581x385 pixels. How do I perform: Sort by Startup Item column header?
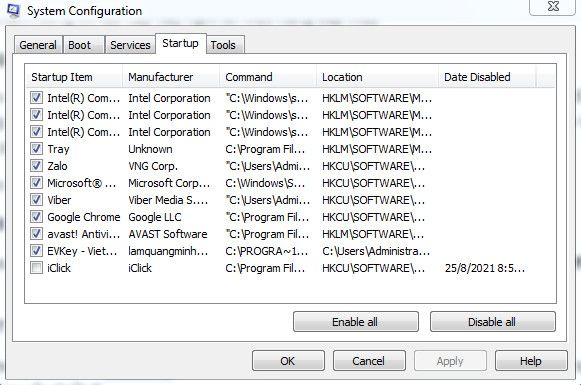74,77
